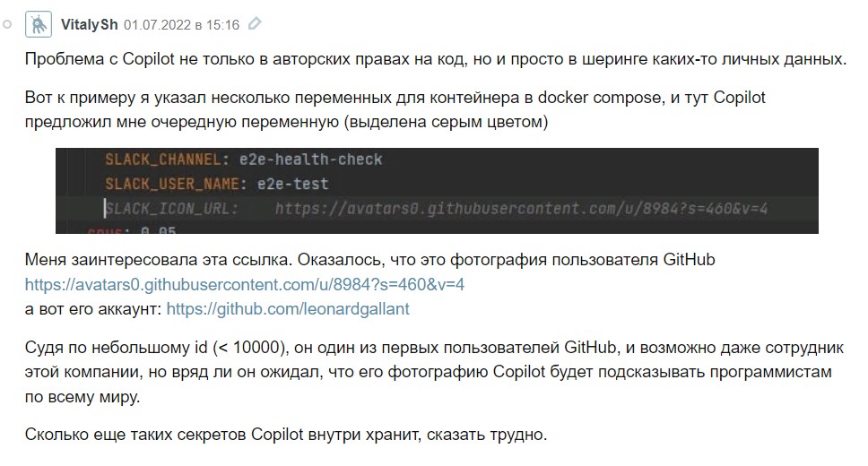Click the grey SLACK_ICON_URL suggested variable
Viewport: 868px width, 466px height.
pyautogui.click(x=171, y=209)
